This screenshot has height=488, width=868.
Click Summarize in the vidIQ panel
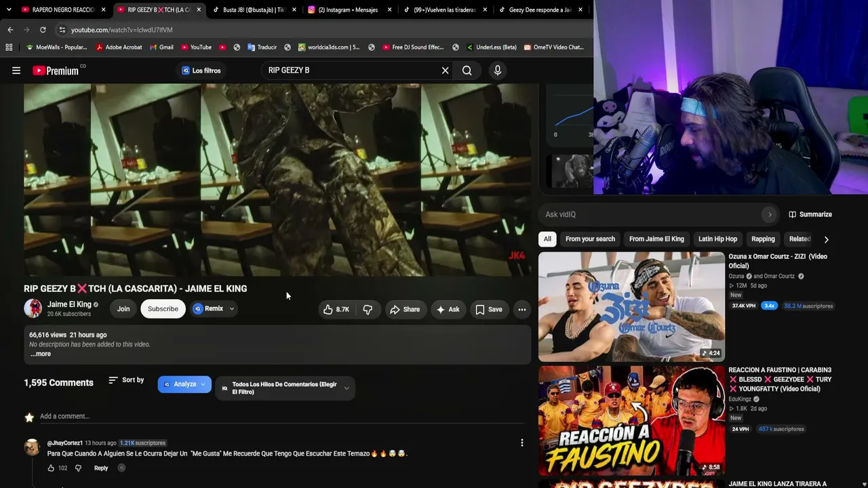pyautogui.click(x=810, y=214)
